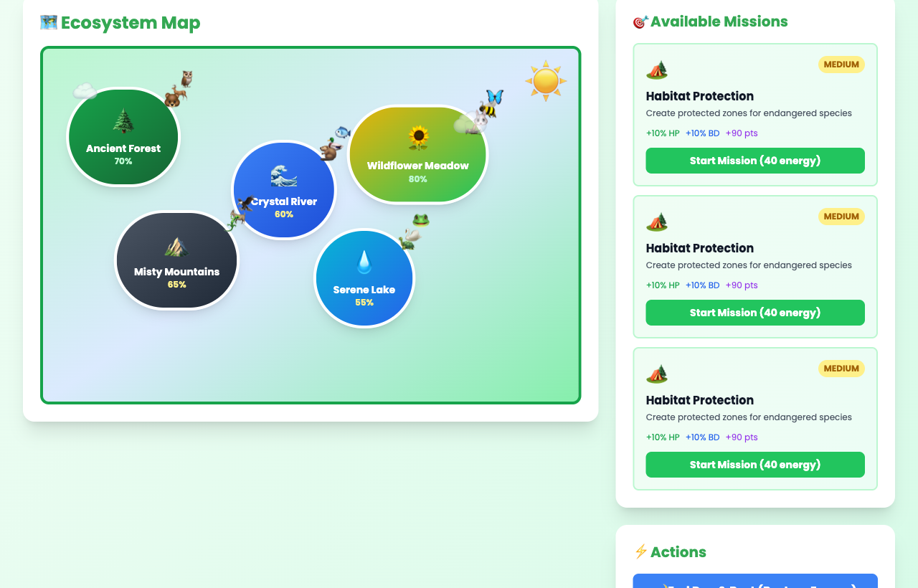This screenshot has width=918, height=588.
Task: Click the duck beside Crystal River
Action: [334, 145]
